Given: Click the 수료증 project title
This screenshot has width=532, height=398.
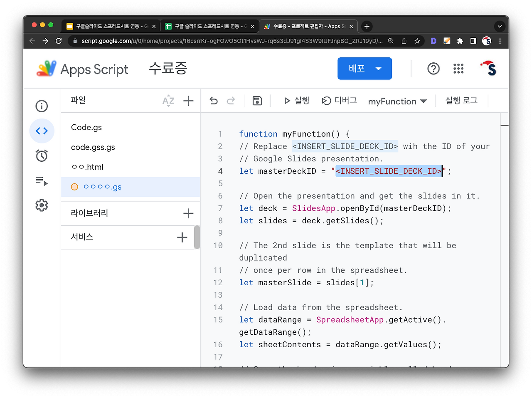Looking at the screenshot, I should coord(168,68).
